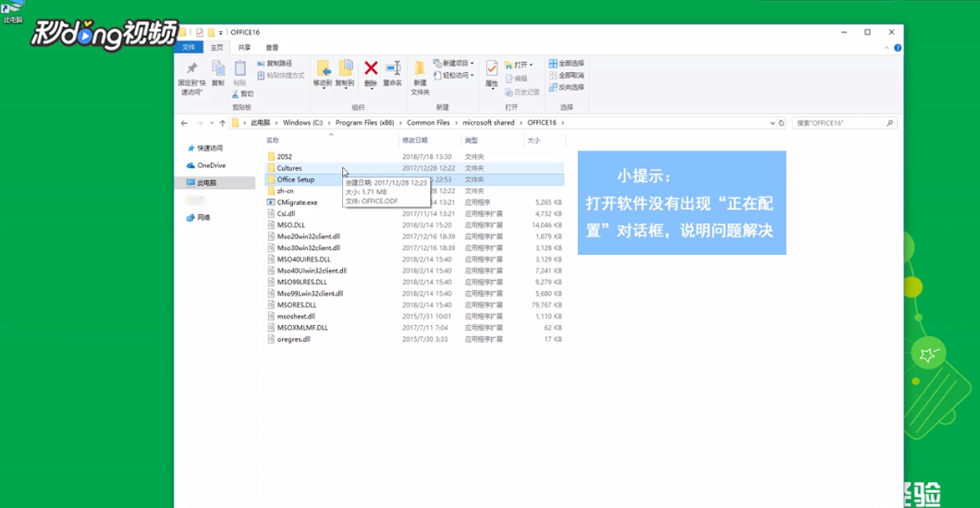Click the Refresh button by address bar

781,123
